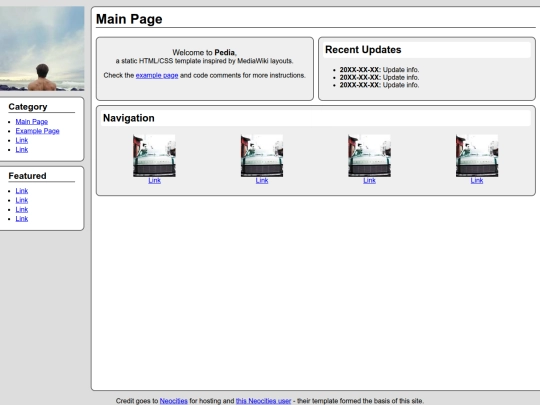Viewport: 540px width, 405px height.
Task: Open the Link caption under third Navigation image
Action: [x=369, y=180]
